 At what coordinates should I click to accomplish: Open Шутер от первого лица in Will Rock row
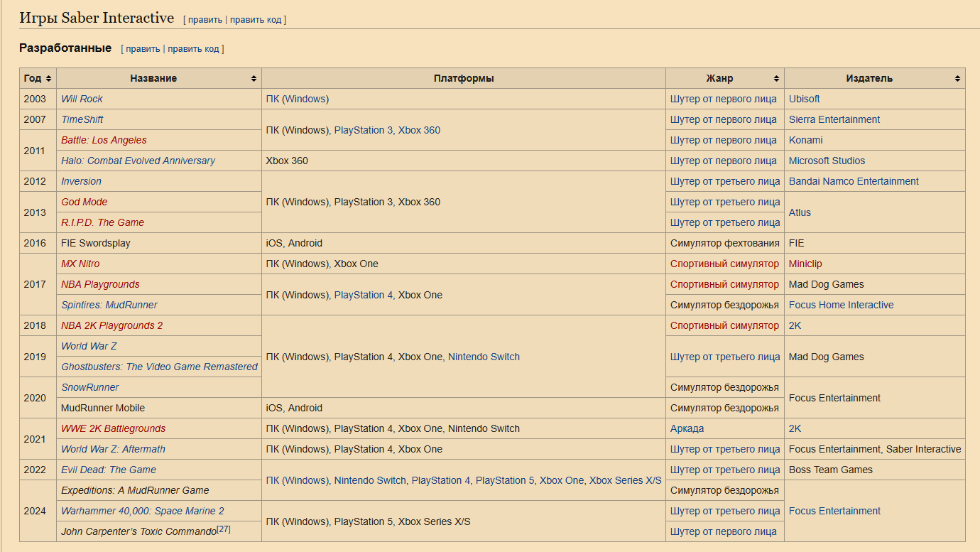(724, 99)
